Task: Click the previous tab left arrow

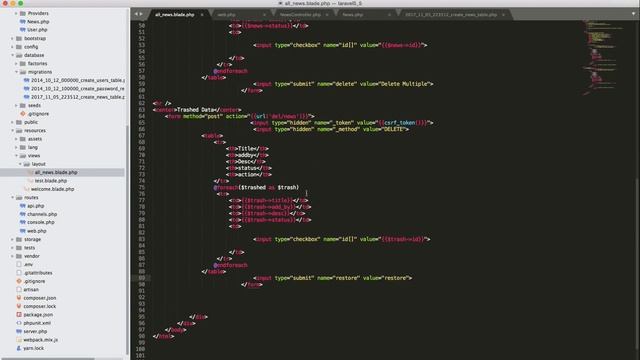Action: (136, 14)
